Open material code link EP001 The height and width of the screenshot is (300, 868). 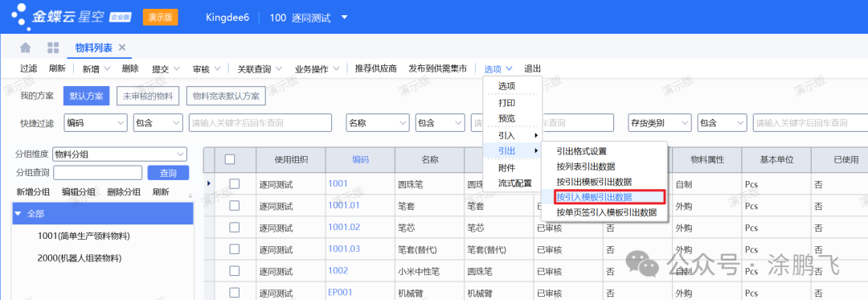click(340, 292)
